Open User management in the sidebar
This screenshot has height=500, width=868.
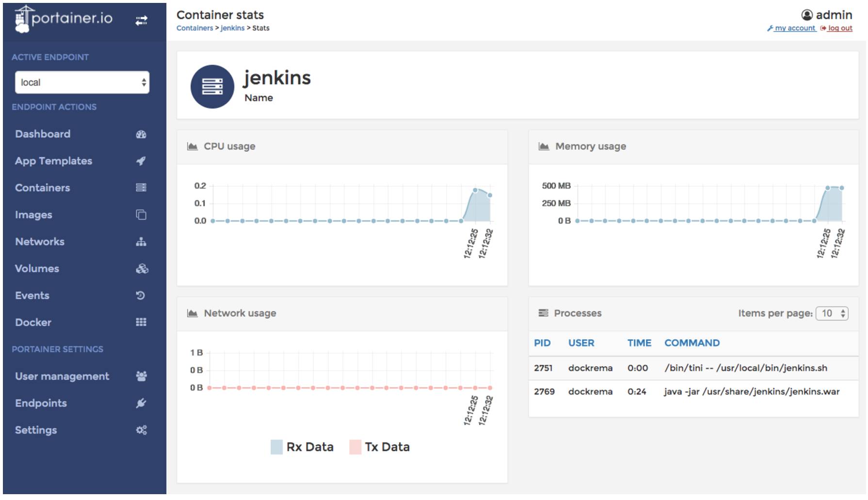point(62,376)
